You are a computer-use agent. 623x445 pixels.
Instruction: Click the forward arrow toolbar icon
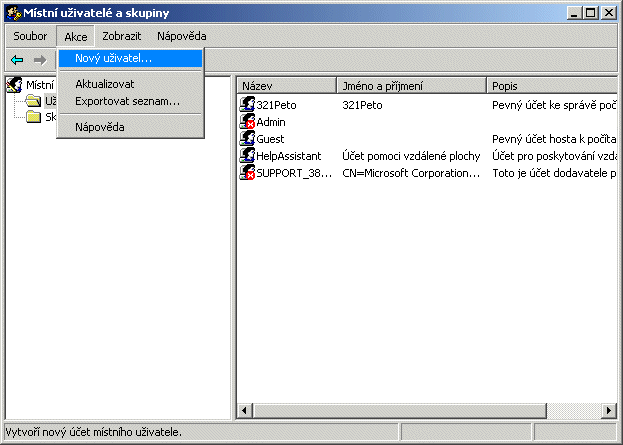[x=40, y=60]
